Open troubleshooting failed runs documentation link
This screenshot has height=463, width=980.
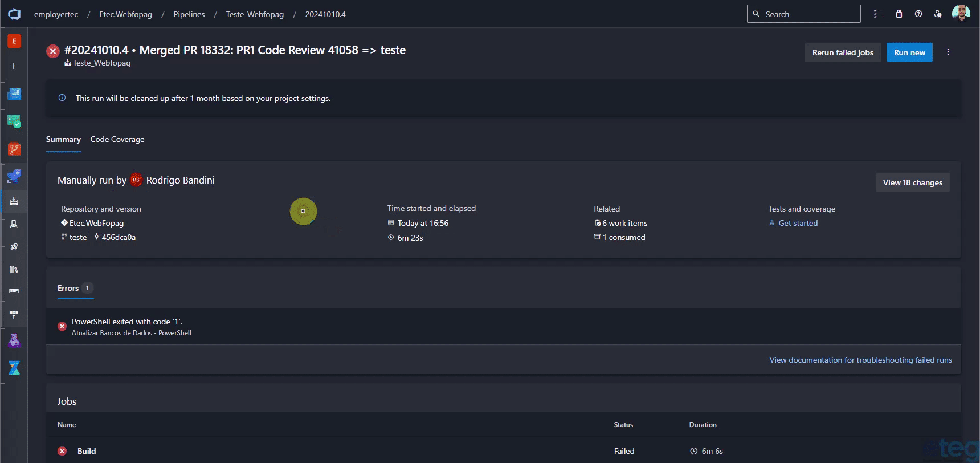point(860,360)
